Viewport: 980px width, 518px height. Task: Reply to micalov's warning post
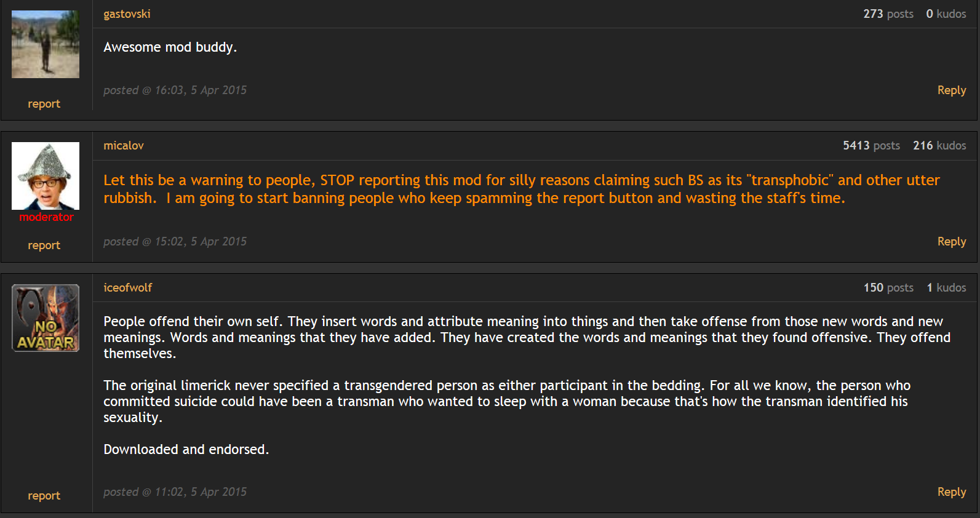pos(952,242)
